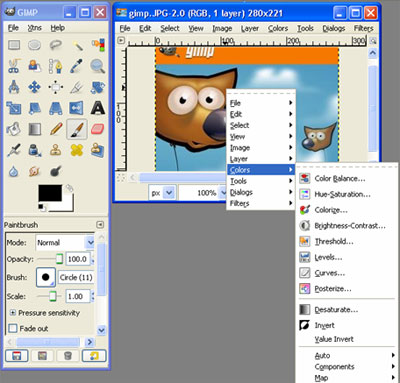This screenshot has height=383, width=400.
Task: Select the Rotate tool
Action: (98, 87)
